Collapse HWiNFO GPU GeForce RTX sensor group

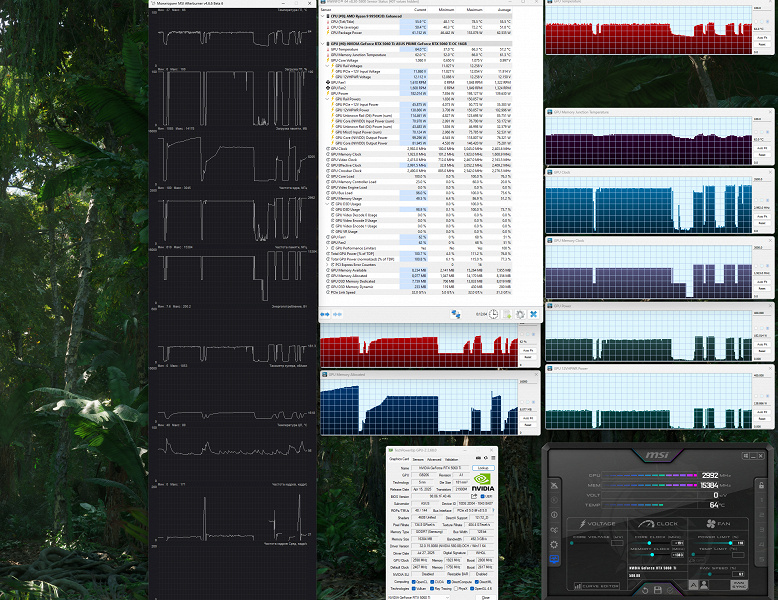[x=323, y=44]
